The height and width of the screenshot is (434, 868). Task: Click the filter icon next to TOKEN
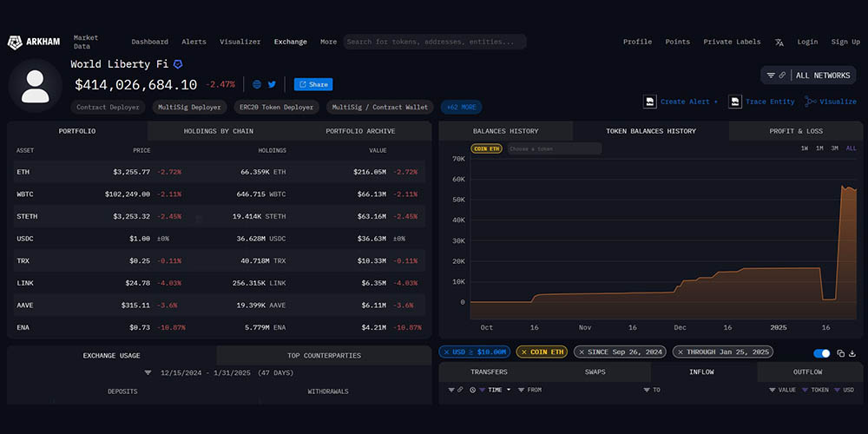pos(805,390)
